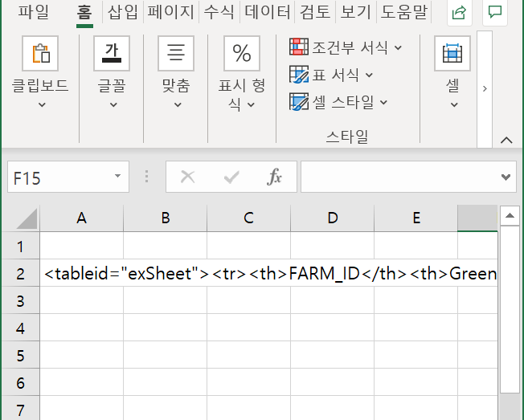Screen dimensions: 524x420
Task: Click the 셀 스타일 icon
Action: pos(299,101)
